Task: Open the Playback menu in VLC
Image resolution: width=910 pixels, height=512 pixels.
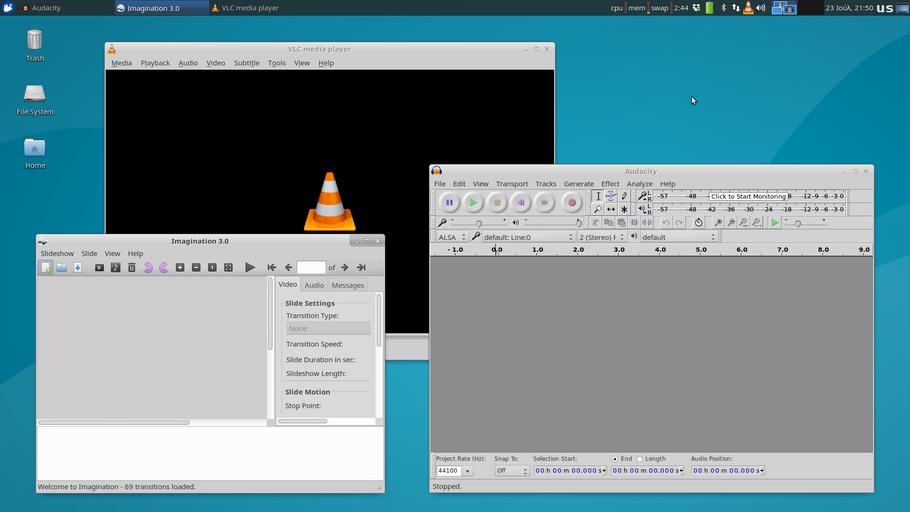Action: [155, 63]
